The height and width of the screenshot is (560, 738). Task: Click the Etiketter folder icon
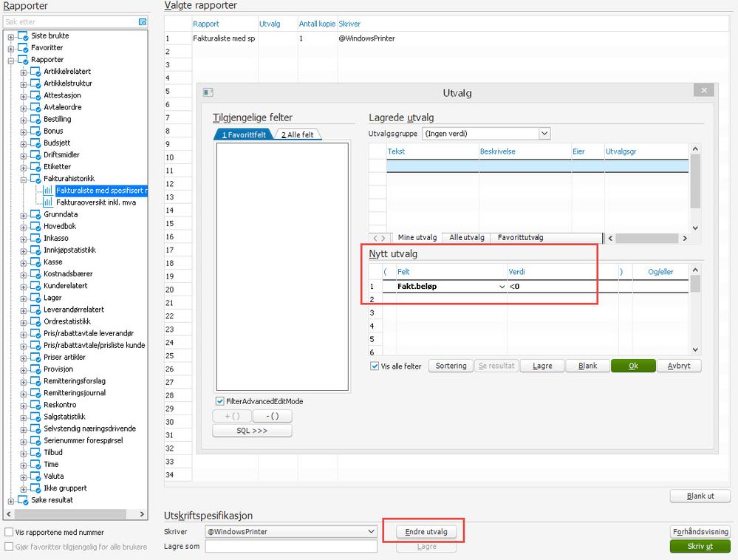[x=35, y=166]
